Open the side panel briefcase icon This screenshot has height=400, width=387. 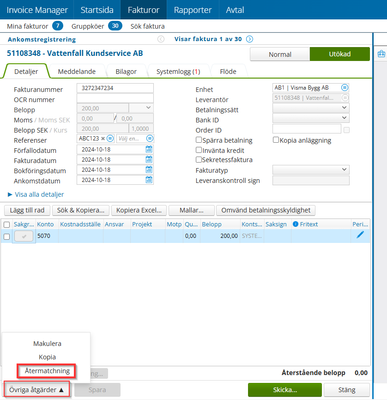381,54
